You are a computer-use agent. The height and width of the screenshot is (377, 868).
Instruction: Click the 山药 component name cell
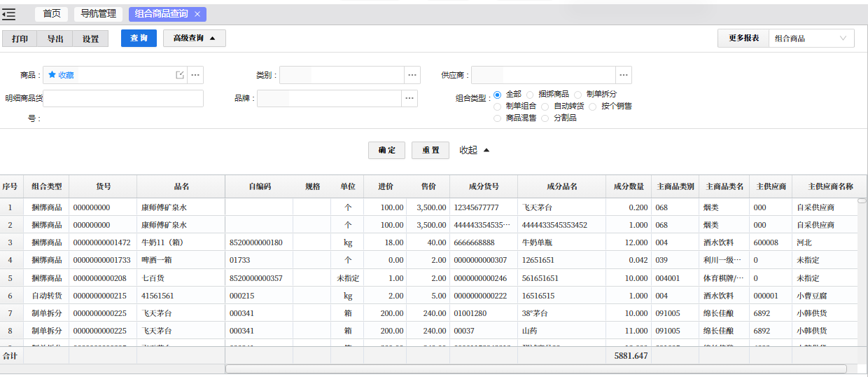tap(562, 331)
